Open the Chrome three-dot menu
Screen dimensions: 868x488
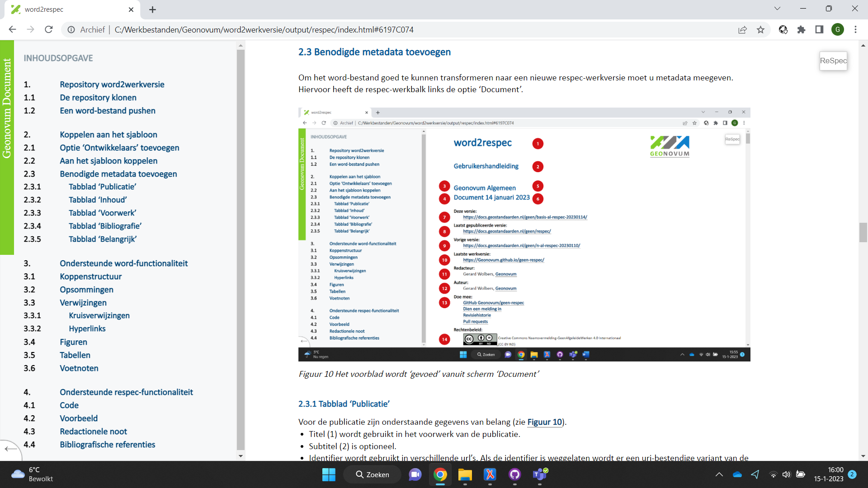tap(855, 30)
